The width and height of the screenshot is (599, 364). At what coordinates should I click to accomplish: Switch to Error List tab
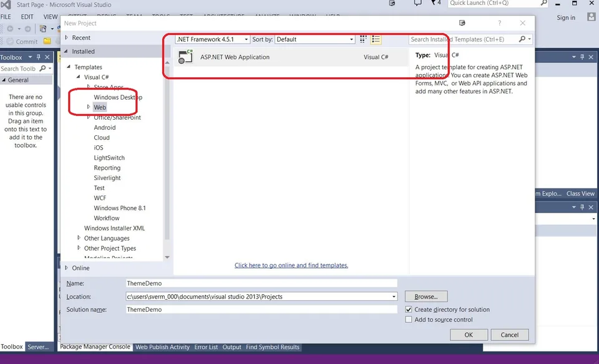[206, 347]
